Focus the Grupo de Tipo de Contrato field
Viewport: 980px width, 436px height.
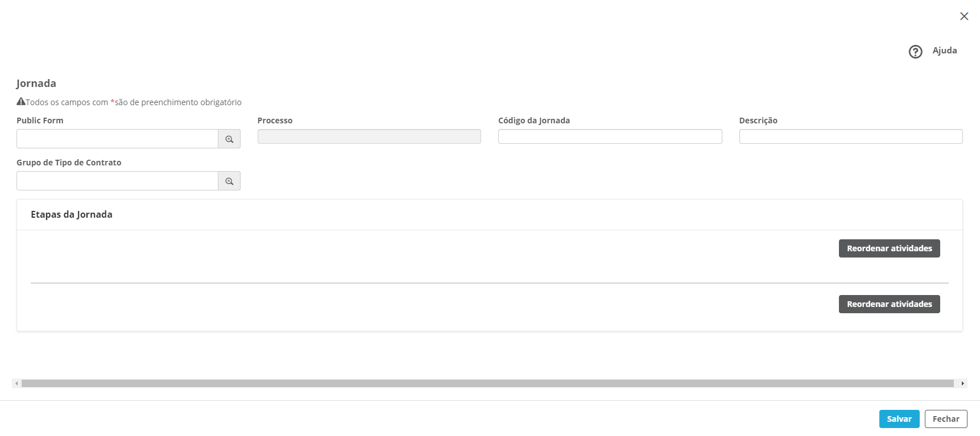click(117, 181)
